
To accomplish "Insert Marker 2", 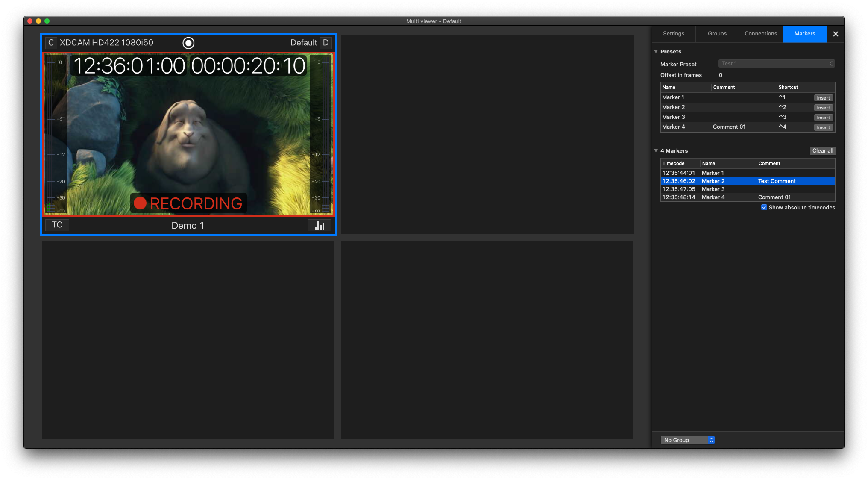I will (x=823, y=108).
